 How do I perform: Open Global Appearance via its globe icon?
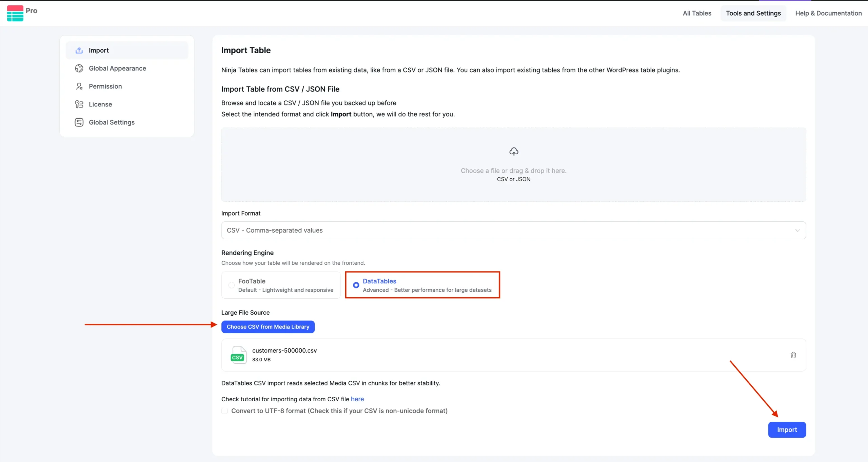click(x=79, y=68)
